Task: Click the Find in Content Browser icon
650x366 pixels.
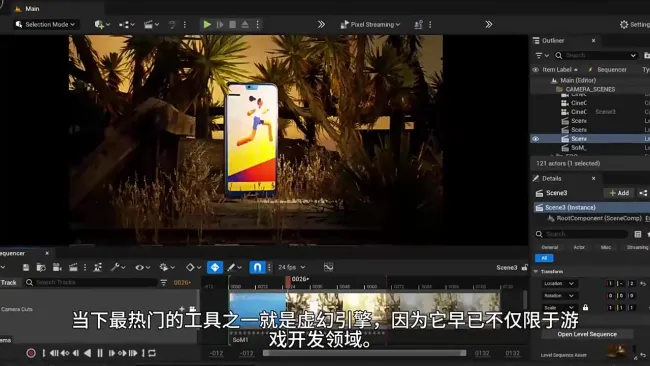Action: click(x=41, y=267)
